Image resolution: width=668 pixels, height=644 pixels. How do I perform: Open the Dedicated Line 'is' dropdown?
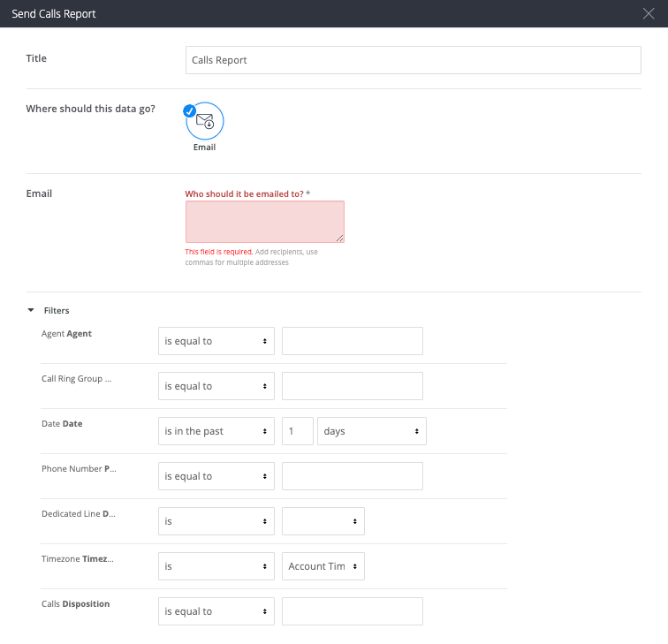216,521
